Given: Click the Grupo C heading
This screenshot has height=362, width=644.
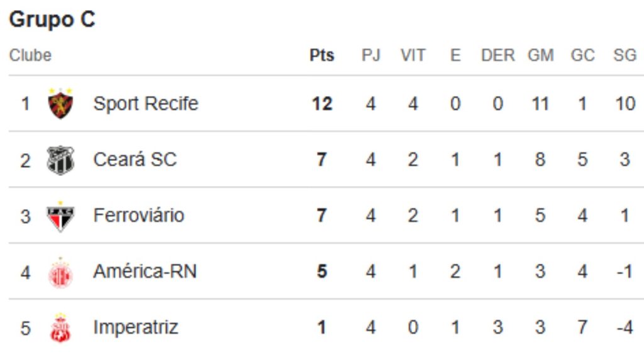Looking at the screenshot, I should pyautogui.click(x=52, y=19).
